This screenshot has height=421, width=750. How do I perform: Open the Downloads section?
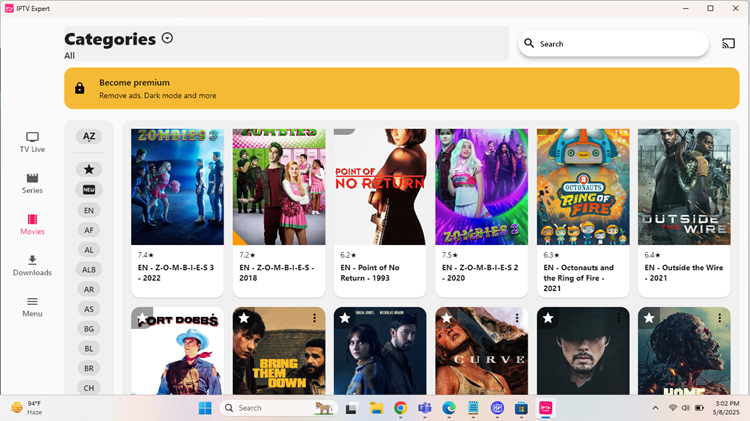(x=32, y=266)
